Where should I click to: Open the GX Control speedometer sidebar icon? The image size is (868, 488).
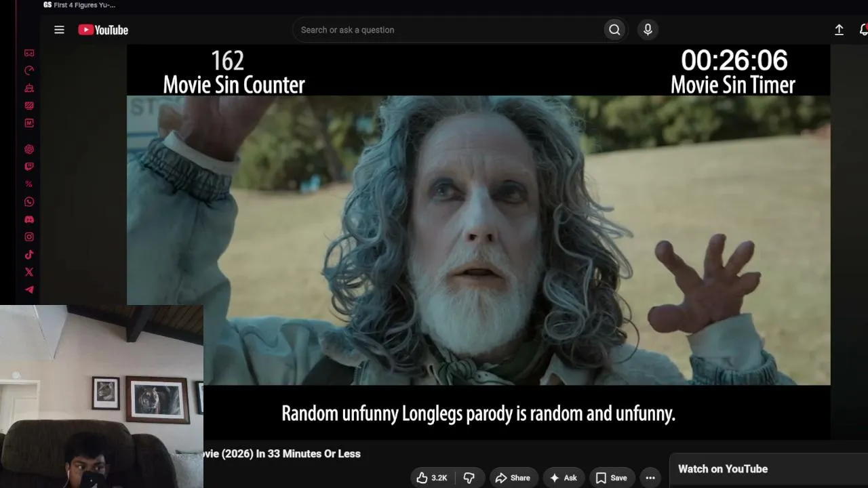pyautogui.click(x=29, y=70)
